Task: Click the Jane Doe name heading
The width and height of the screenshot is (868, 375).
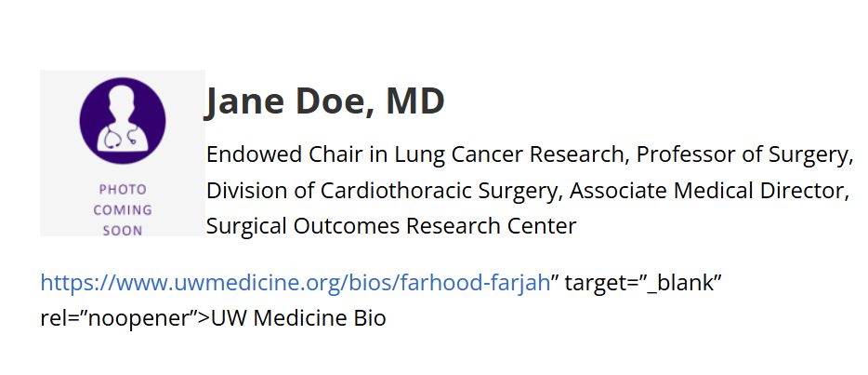Action: [324, 100]
